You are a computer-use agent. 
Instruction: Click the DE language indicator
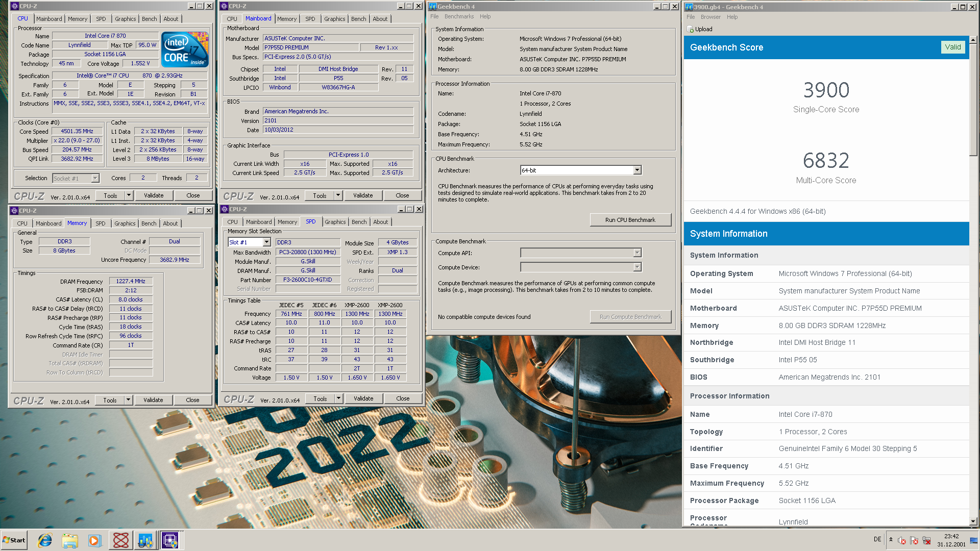(877, 539)
